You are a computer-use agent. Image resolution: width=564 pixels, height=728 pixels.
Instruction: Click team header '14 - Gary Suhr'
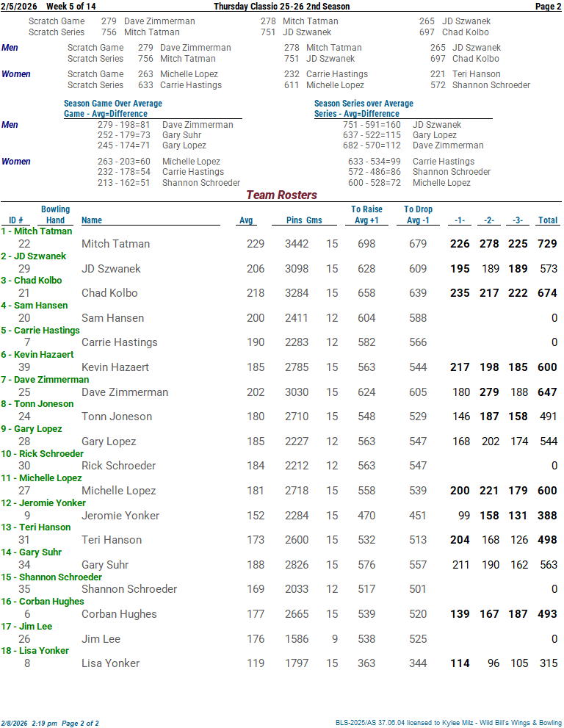pyautogui.click(x=31, y=552)
